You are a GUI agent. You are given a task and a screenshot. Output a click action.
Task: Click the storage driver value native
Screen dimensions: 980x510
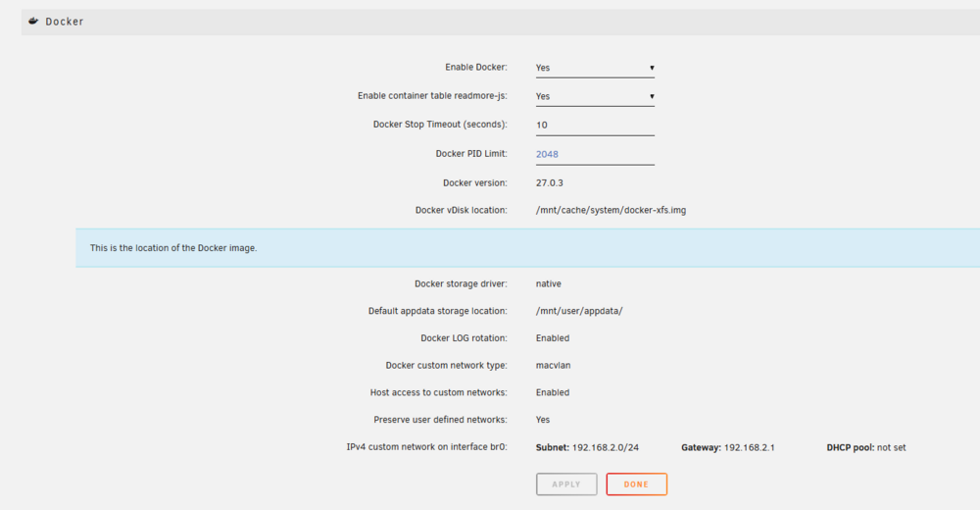pyautogui.click(x=548, y=283)
